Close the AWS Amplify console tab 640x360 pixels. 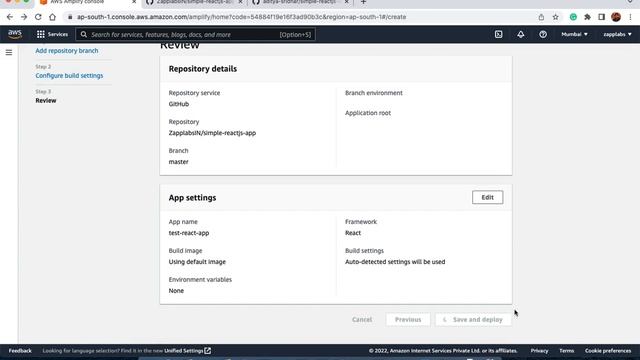[134, 2]
